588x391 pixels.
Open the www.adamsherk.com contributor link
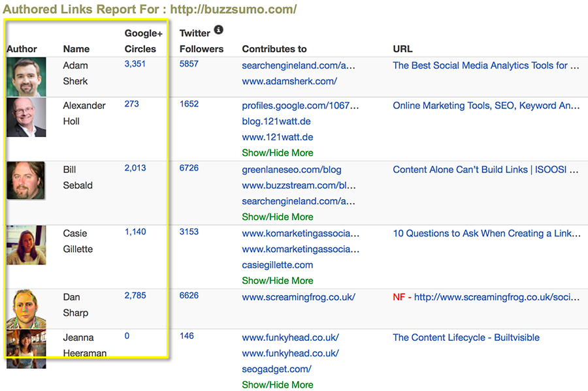tap(289, 82)
